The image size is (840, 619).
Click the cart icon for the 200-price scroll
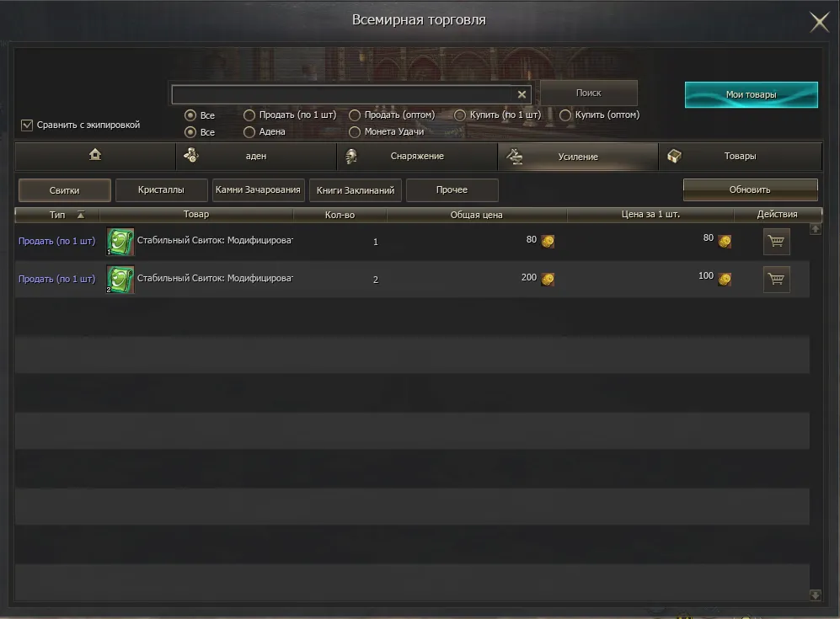click(x=776, y=279)
